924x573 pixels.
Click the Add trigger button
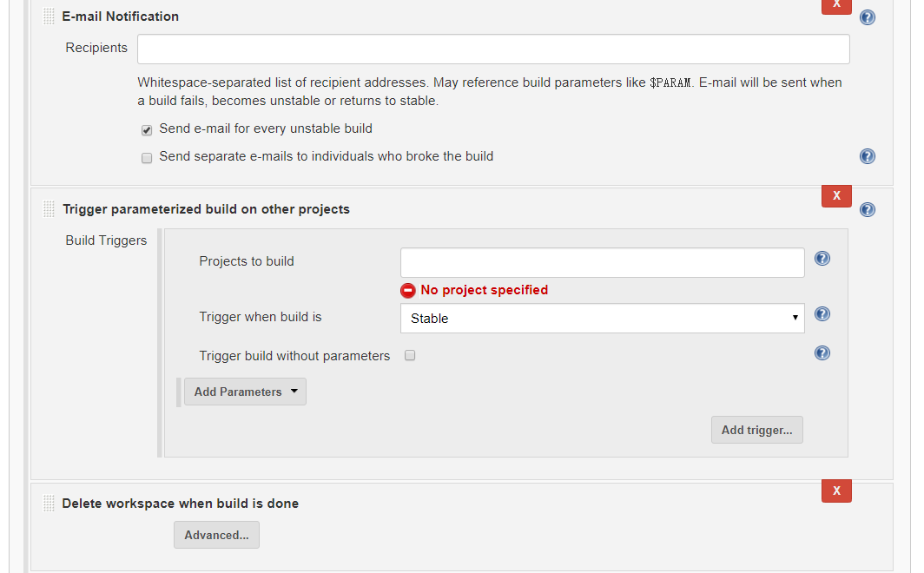(x=756, y=430)
